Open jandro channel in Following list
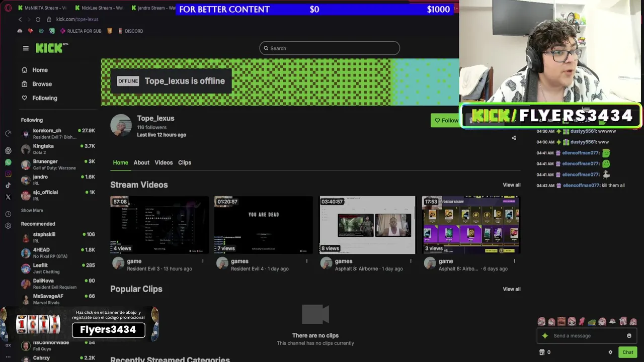The image size is (644, 362). (x=58, y=180)
